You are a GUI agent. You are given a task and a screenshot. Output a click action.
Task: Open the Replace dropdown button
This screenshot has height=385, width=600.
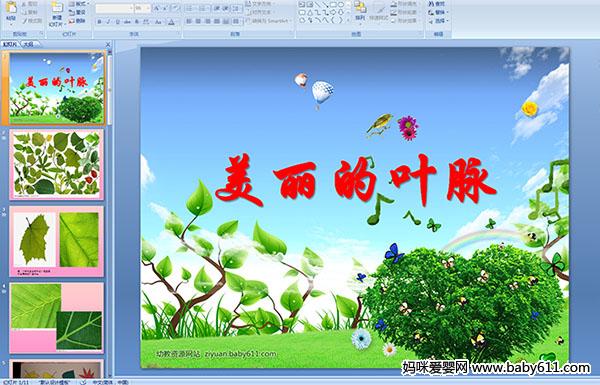tap(437, 12)
